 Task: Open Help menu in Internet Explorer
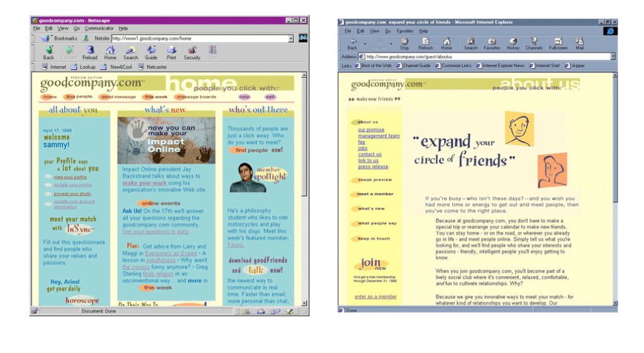coord(423,31)
